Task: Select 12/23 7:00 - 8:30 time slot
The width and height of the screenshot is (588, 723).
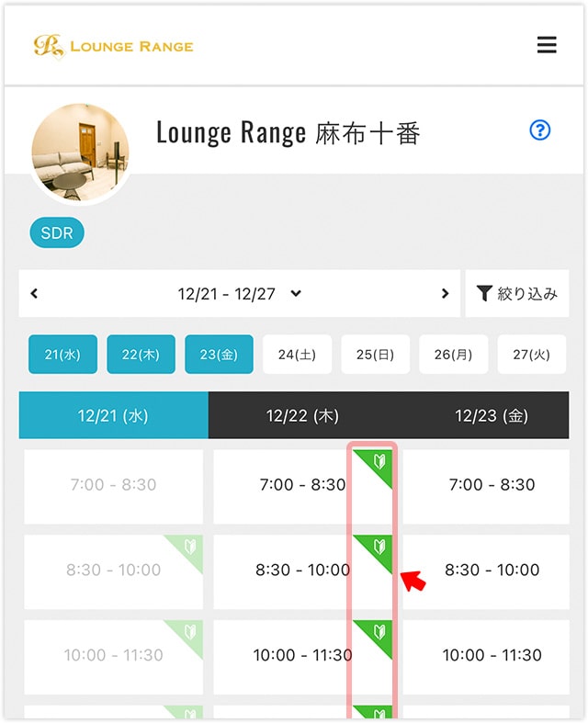Action: point(491,484)
